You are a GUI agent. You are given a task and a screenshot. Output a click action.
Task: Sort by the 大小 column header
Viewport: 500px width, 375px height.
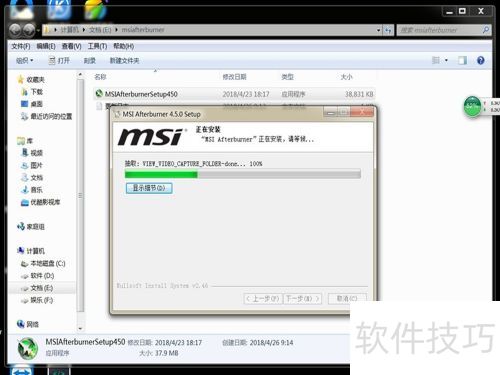(346, 77)
